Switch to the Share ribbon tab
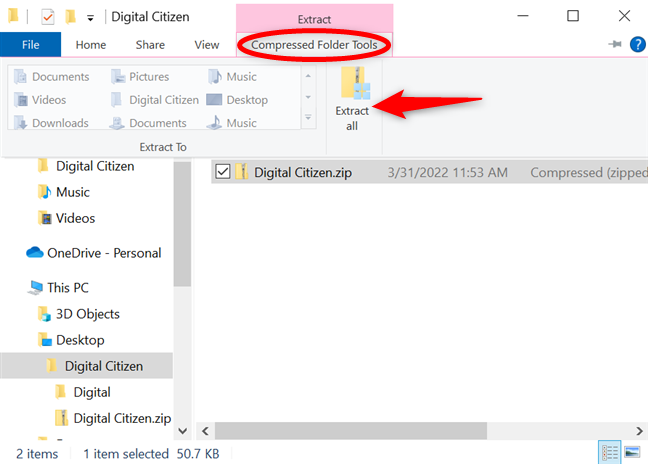The width and height of the screenshot is (648, 464). click(150, 45)
